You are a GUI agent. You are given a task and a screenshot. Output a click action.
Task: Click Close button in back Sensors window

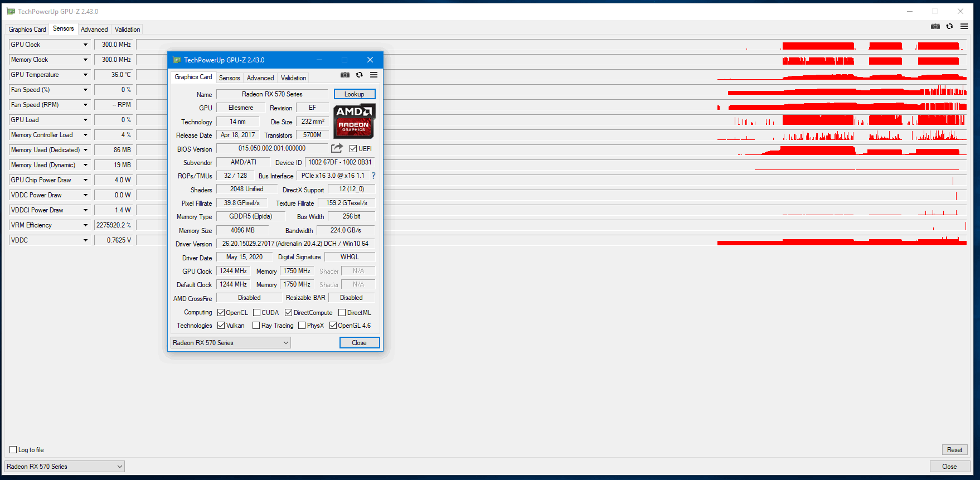(949, 467)
